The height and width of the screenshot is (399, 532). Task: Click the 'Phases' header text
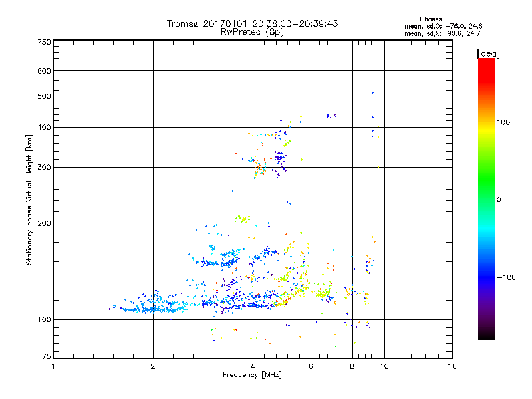[430, 19]
